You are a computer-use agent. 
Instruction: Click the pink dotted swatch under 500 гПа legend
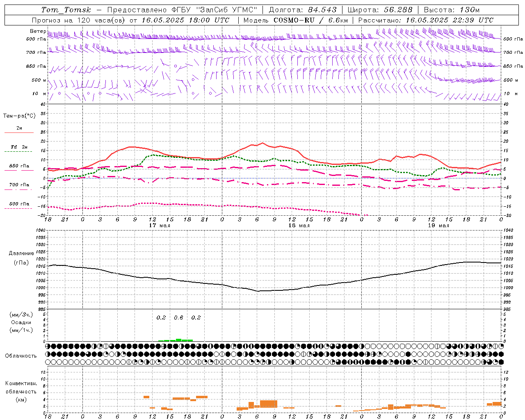pyautogui.click(x=19, y=209)
